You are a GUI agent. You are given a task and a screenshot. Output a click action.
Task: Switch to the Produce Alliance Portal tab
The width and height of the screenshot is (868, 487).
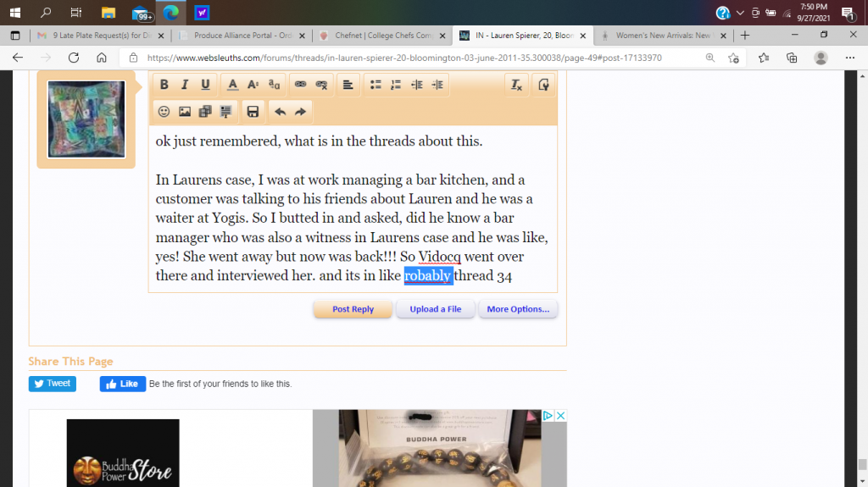pyautogui.click(x=240, y=36)
